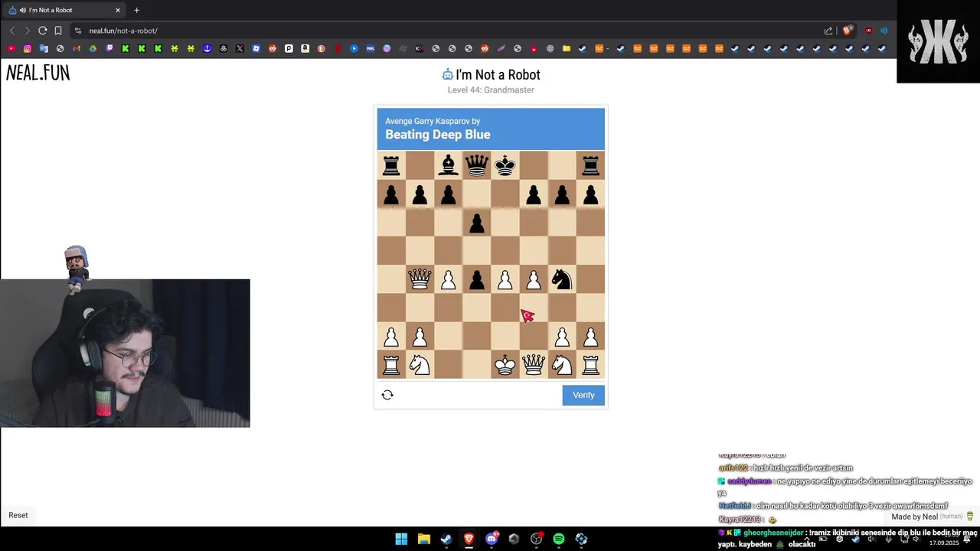Click the empty e5 square
The width and height of the screenshot is (980, 551).
[x=505, y=251]
